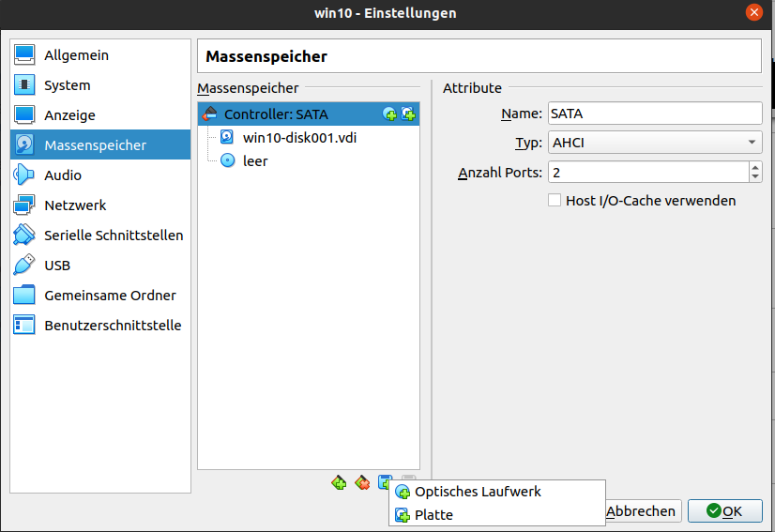The width and height of the screenshot is (775, 532).
Task: Open the Typ AHCI dropdown
Action: [655, 143]
